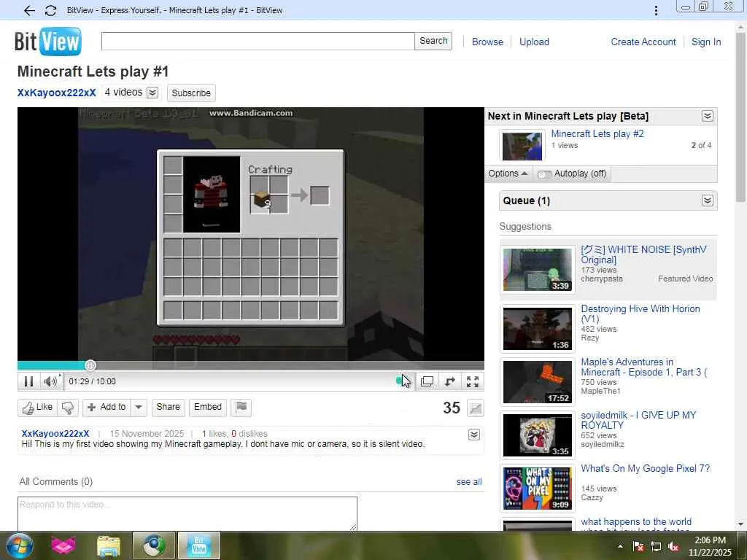Image resolution: width=747 pixels, height=560 pixels.
Task: Click the Respond to this video comment box
Action: pyautogui.click(x=187, y=513)
